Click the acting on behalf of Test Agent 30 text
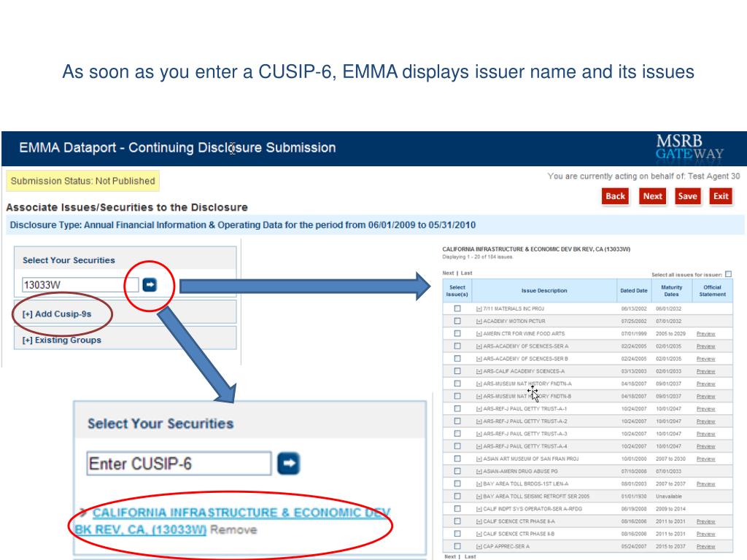 tap(643, 176)
